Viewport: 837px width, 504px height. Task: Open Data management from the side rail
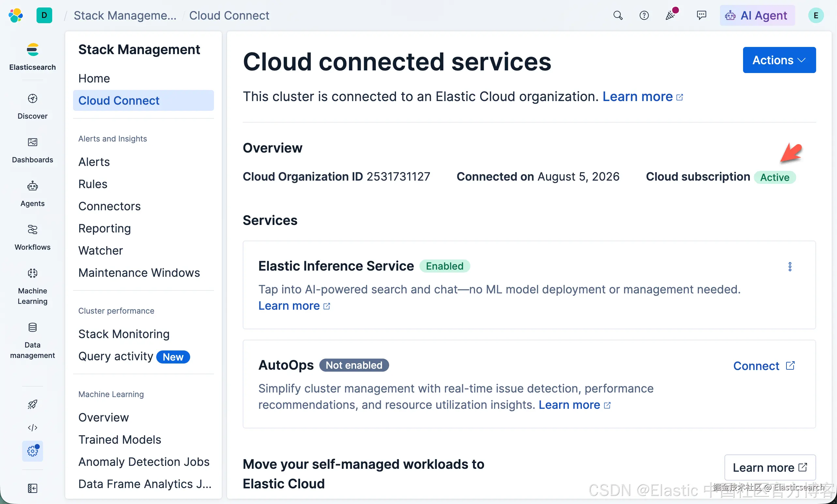click(x=33, y=341)
